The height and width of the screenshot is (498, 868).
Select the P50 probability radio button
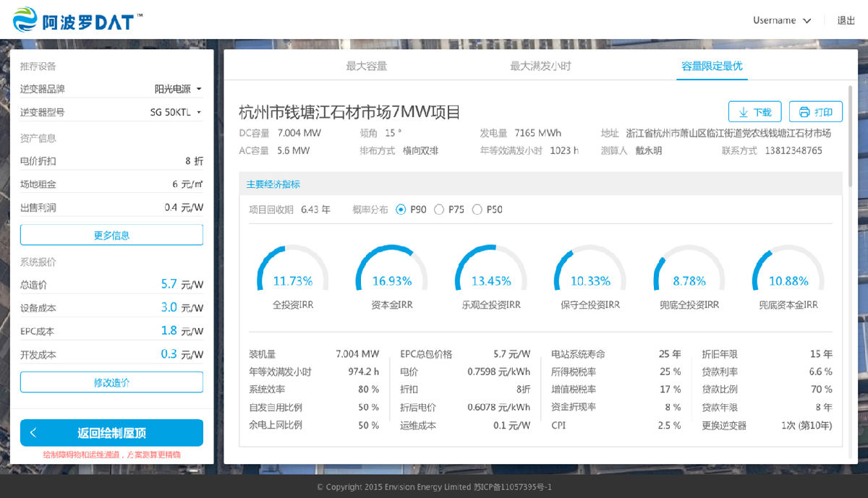[477, 210]
